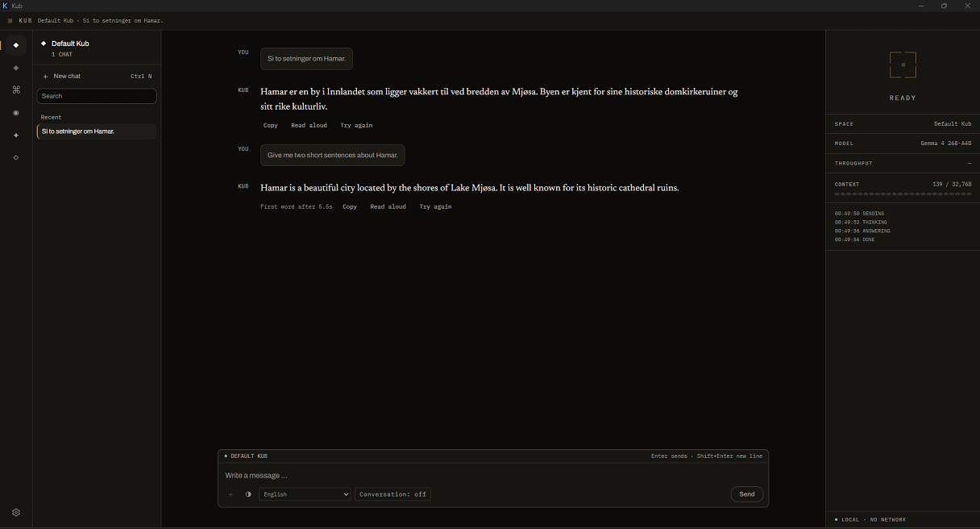Viewport: 980px width, 529px height.
Task: Click the '00:49:52 THINKING' log entry
Action: point(862,223)
